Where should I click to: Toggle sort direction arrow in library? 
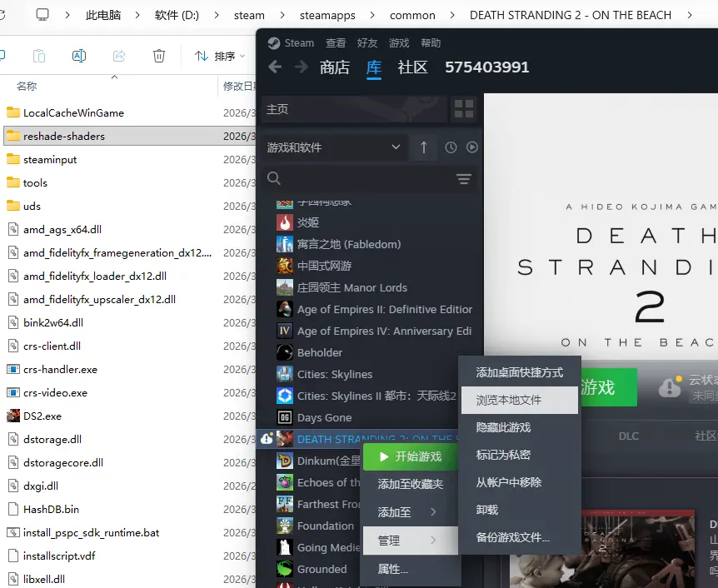click(423, 147)
